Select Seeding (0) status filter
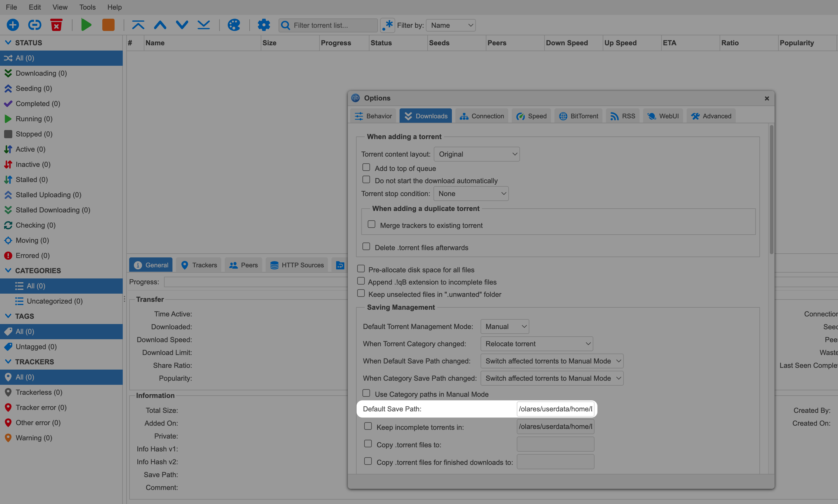Viewport: 838px width, 504px height. (x=61, y=89)
